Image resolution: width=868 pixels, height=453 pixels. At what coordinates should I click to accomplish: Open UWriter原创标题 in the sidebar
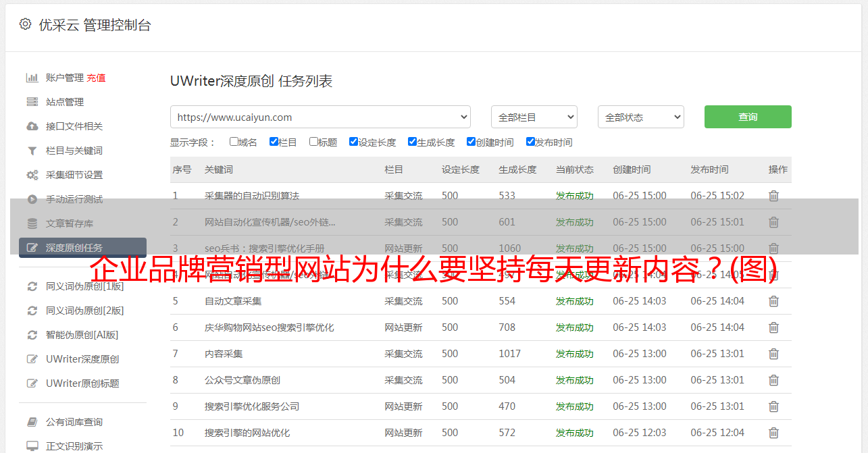click(82, 383)
